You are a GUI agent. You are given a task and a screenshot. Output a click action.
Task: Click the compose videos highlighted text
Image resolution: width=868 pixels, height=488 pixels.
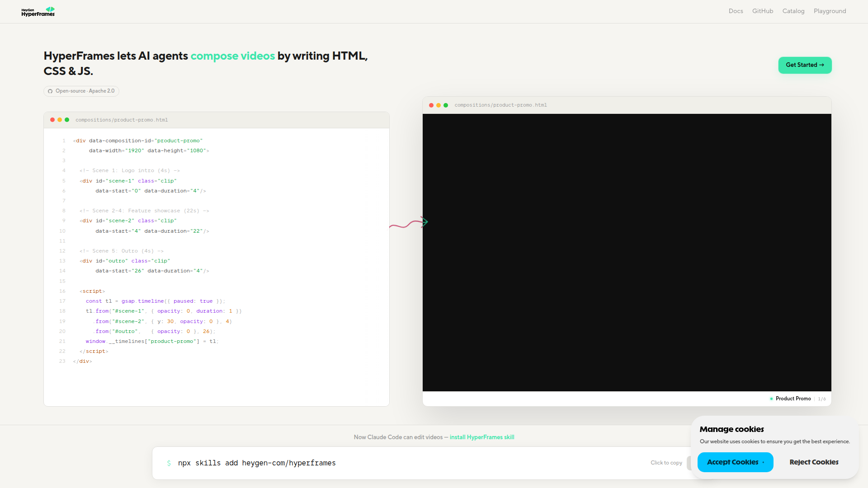[x=232, y=56]
